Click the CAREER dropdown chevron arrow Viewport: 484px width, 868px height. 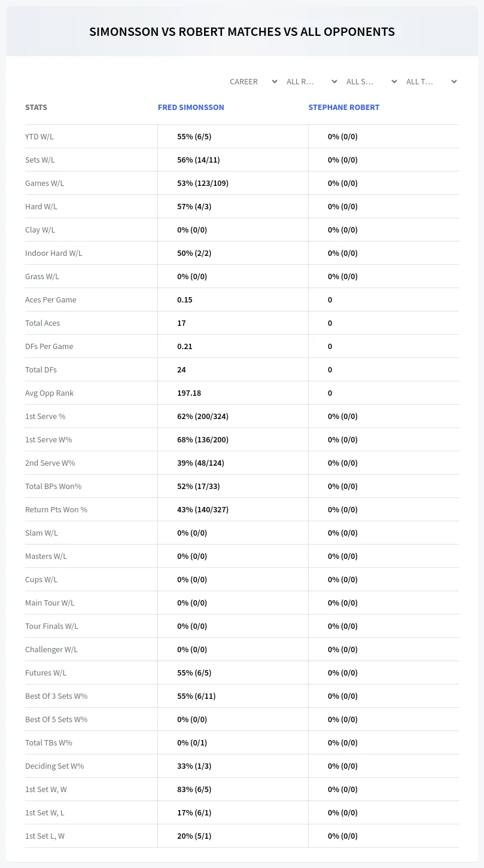[x=275, y=81]
